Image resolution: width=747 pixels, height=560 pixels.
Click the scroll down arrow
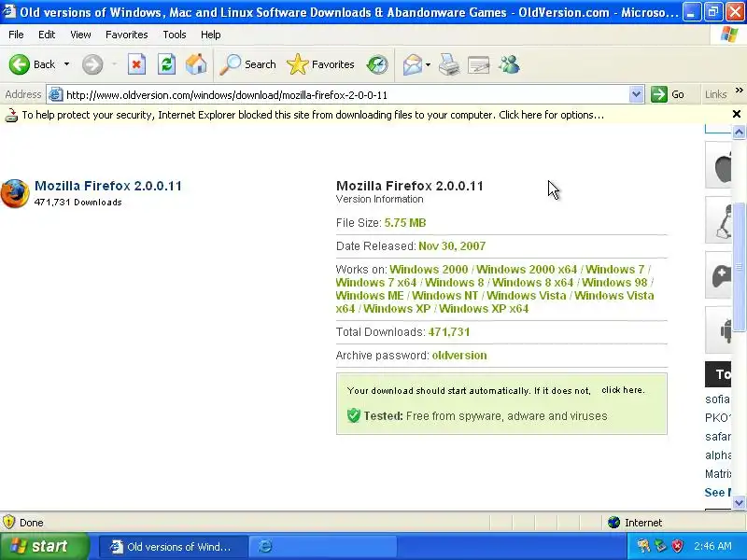point(739,502)
